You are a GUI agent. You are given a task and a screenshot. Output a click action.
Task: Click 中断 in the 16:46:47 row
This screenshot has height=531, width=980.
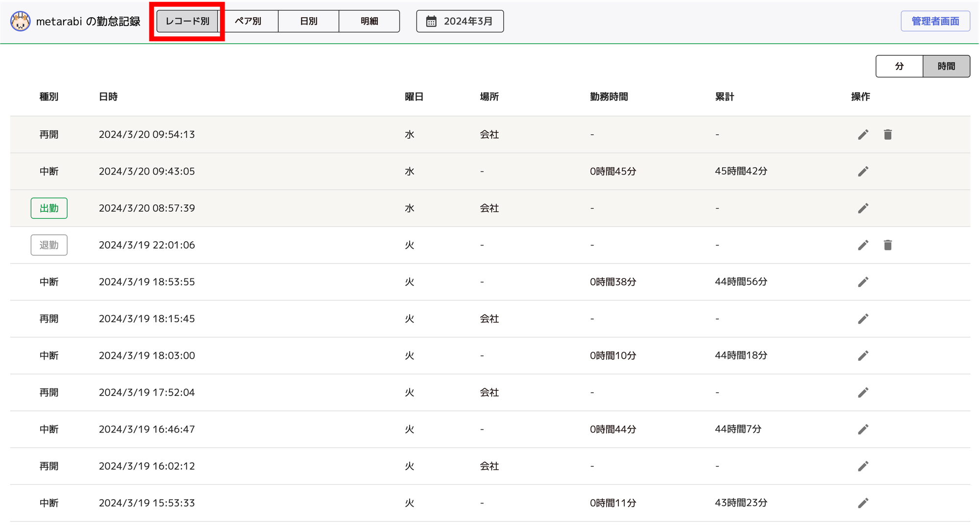(x=49, y=430)
